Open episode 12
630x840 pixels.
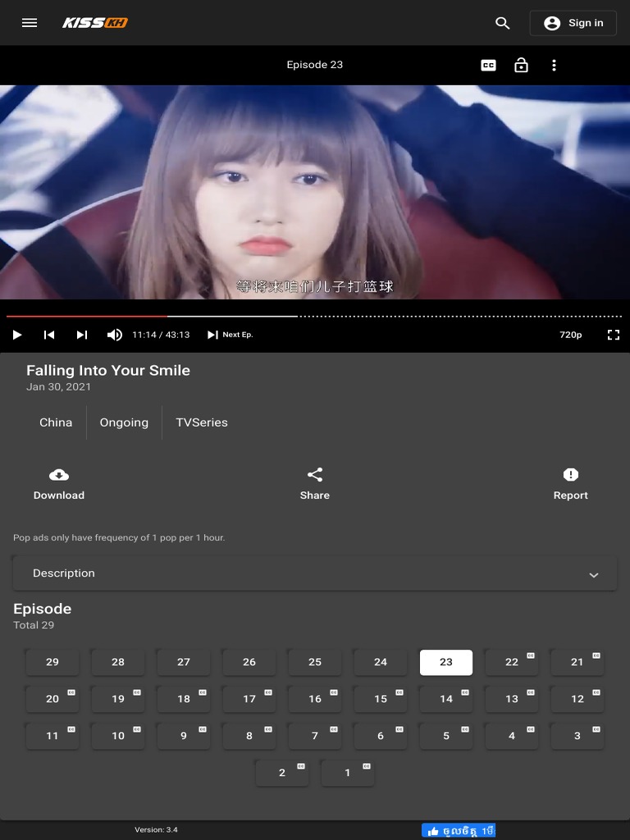[577, 699]
